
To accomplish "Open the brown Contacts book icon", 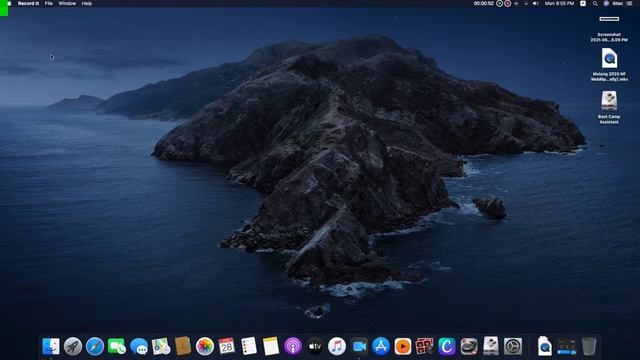I will pyautogui.click(x=183, y=346).
